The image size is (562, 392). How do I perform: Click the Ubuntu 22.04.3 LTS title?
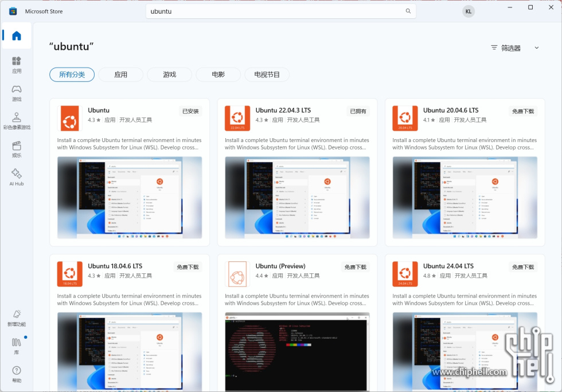click(x=283, y=111)
